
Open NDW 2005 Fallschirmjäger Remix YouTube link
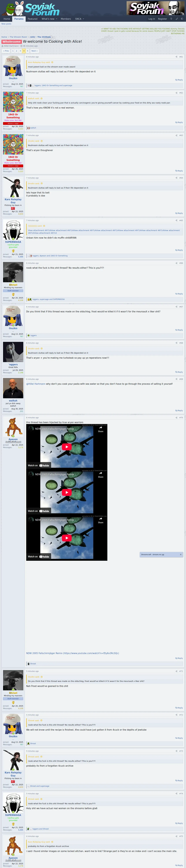click(x=73, y=653)
